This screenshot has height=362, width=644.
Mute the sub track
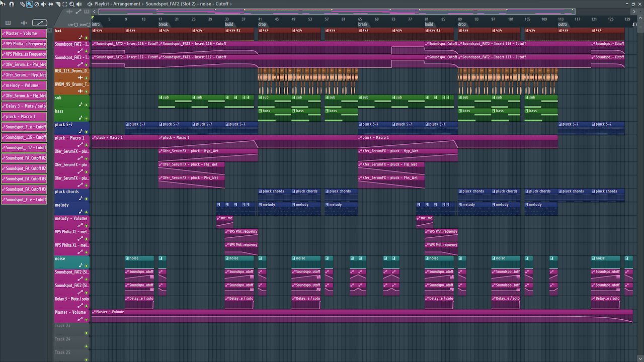[x=87, y=105]
